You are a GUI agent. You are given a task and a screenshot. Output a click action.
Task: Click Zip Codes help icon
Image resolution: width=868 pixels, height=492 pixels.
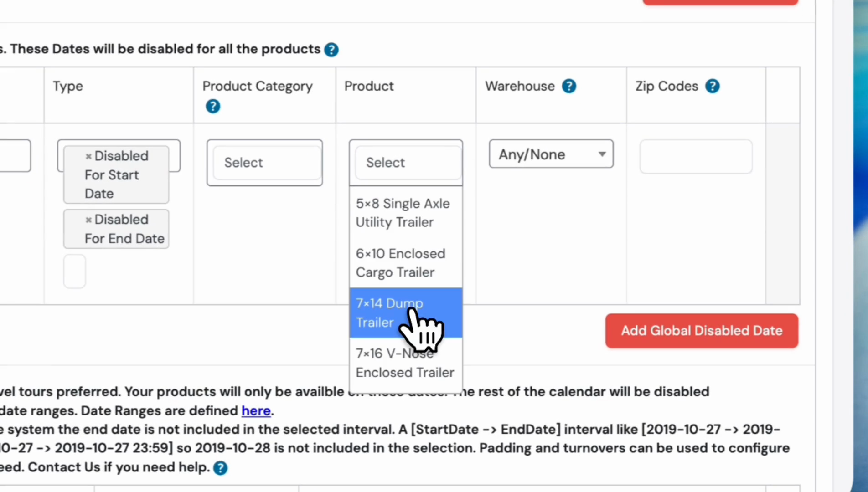point(712,86)
